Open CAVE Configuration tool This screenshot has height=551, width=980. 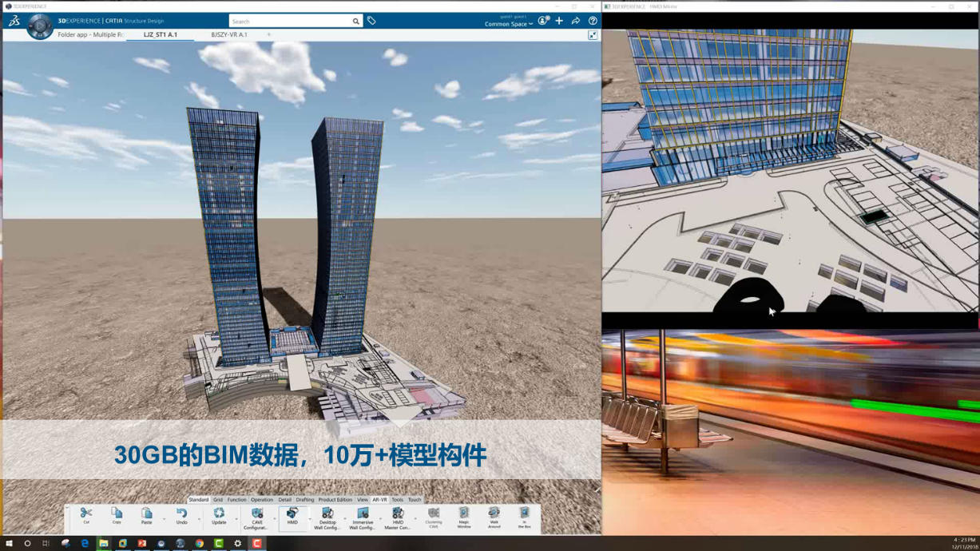(256, 517)
